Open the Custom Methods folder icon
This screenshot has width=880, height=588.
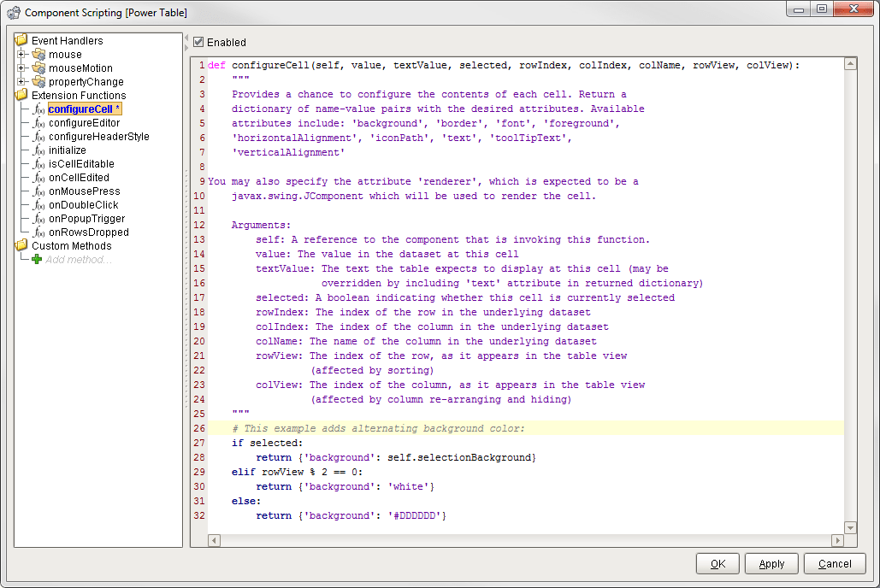tap(21, 245)
